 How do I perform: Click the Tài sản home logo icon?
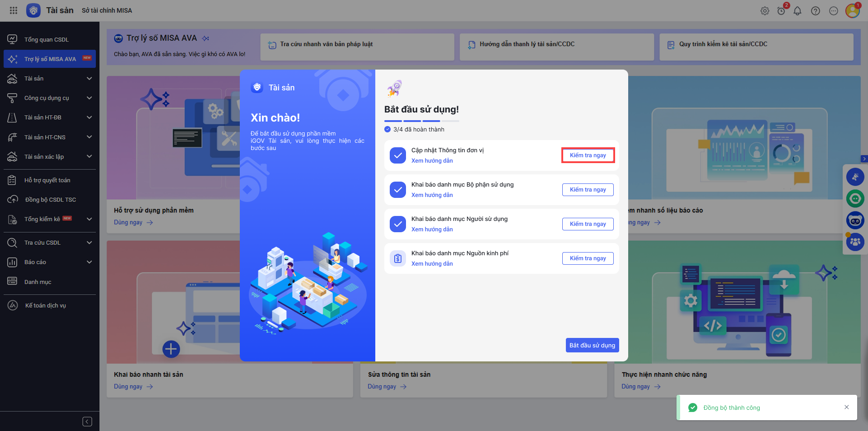pos(33,10)
